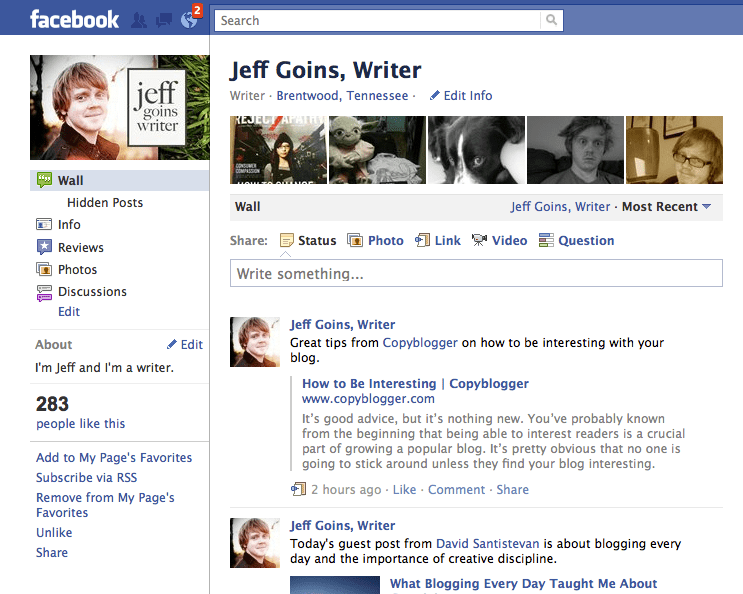
Task: Click Edit link under Discussions
Action: (x=69, y=311)
